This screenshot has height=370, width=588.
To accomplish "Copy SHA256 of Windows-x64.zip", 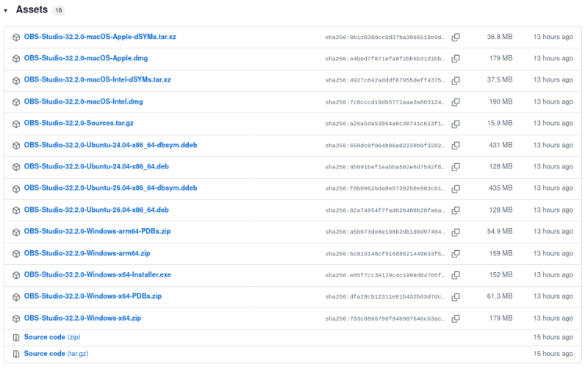I will (456, 319).
